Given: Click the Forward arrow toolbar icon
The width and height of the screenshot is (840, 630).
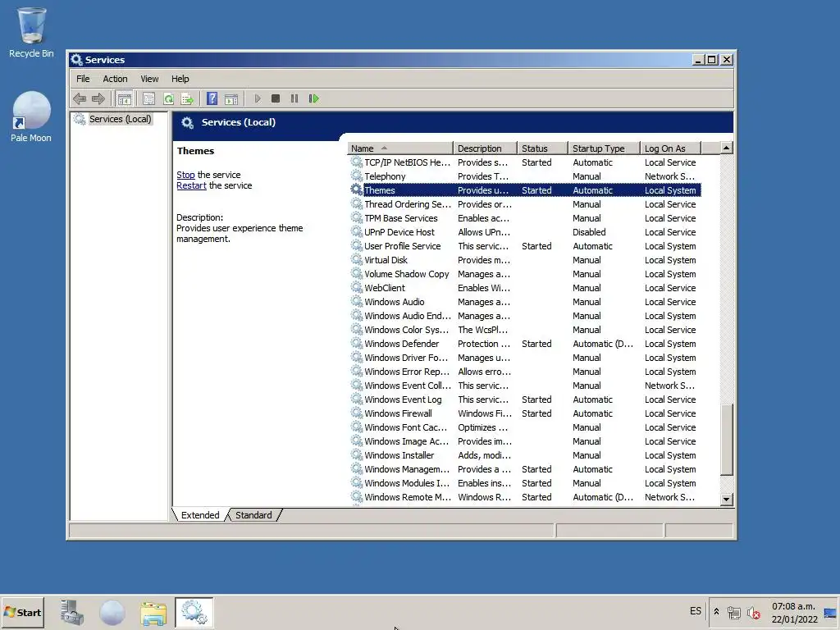Looking at the screenshot, I should click(98, 98).
